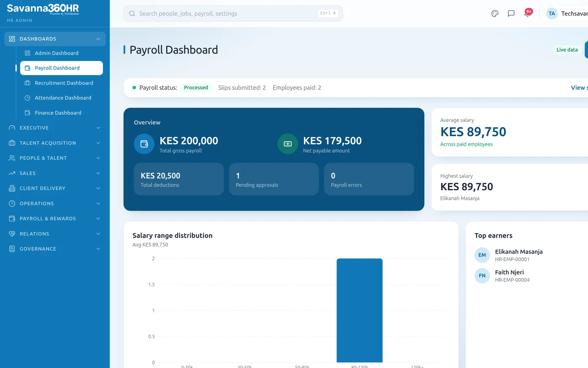Expand the Governance section chevron

[98, 249]
